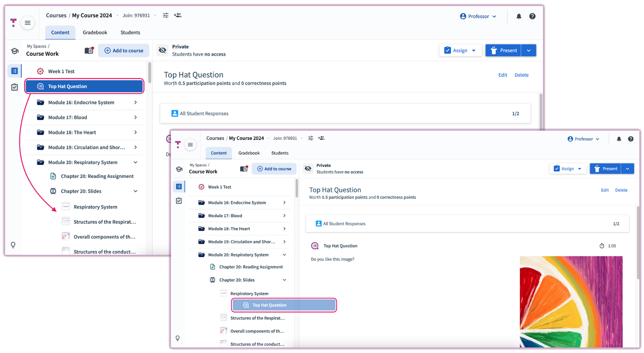Open the book icon with red dot, front window

(244, 169)
